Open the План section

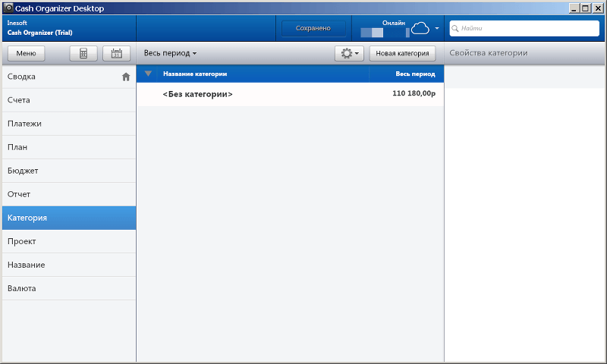pos(69,147)
